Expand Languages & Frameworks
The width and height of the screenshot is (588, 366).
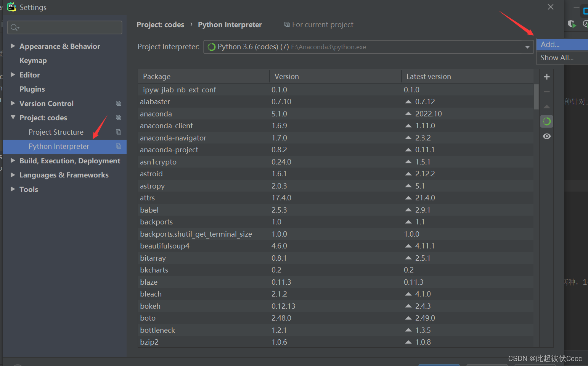13,174
